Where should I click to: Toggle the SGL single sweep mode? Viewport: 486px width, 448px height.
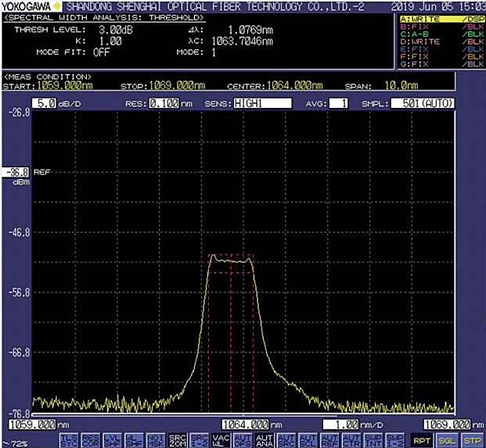click(x=448, y=440)
